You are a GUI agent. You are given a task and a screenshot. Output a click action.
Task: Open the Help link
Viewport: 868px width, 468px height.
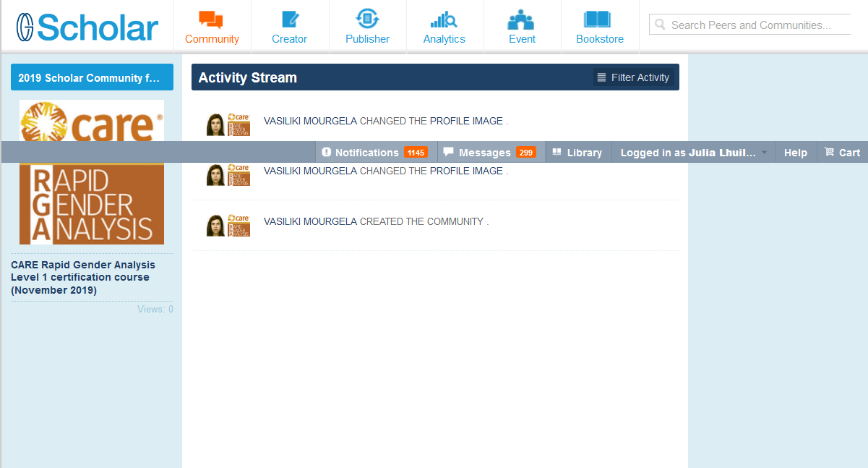pyautogui.click(x=795, y=153)
